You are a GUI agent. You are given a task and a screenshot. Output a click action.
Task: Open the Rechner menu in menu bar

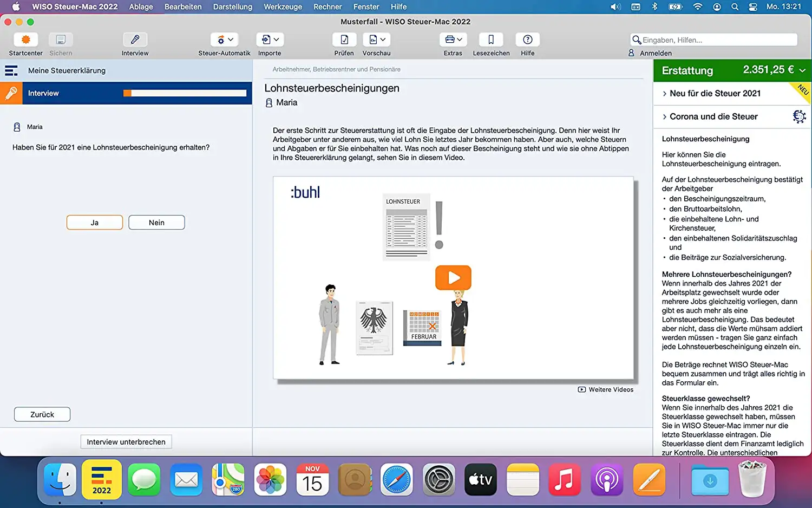pos(328,7)
